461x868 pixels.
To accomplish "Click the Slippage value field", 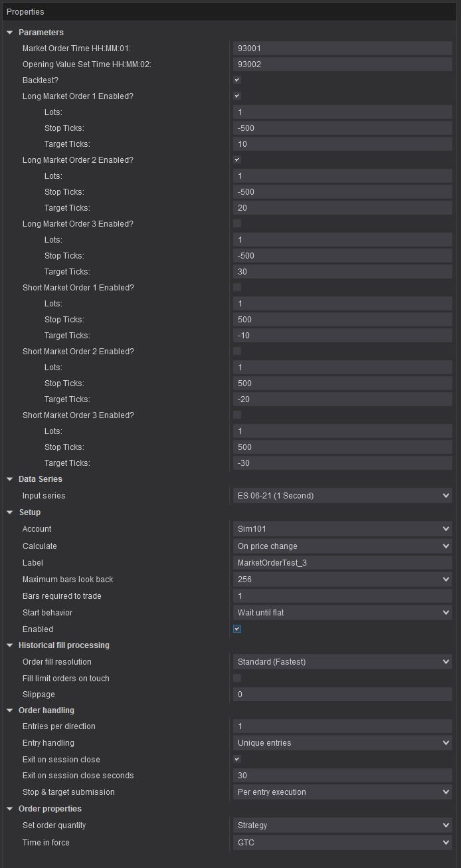I will (x=342, y=695).
